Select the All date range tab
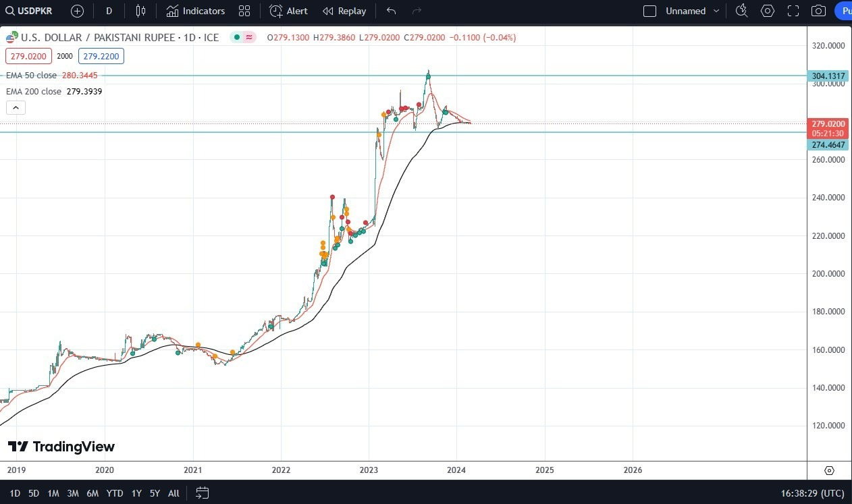The image size is (852, 504). pyautogui.click(x=173, y=493)
